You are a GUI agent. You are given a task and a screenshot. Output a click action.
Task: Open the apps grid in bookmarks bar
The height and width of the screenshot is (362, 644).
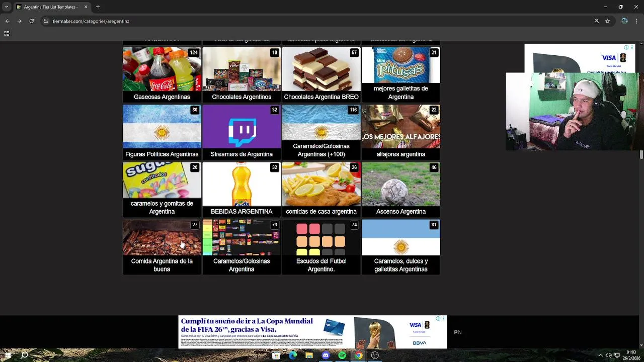pyautogui.click(x=7, y=34)
